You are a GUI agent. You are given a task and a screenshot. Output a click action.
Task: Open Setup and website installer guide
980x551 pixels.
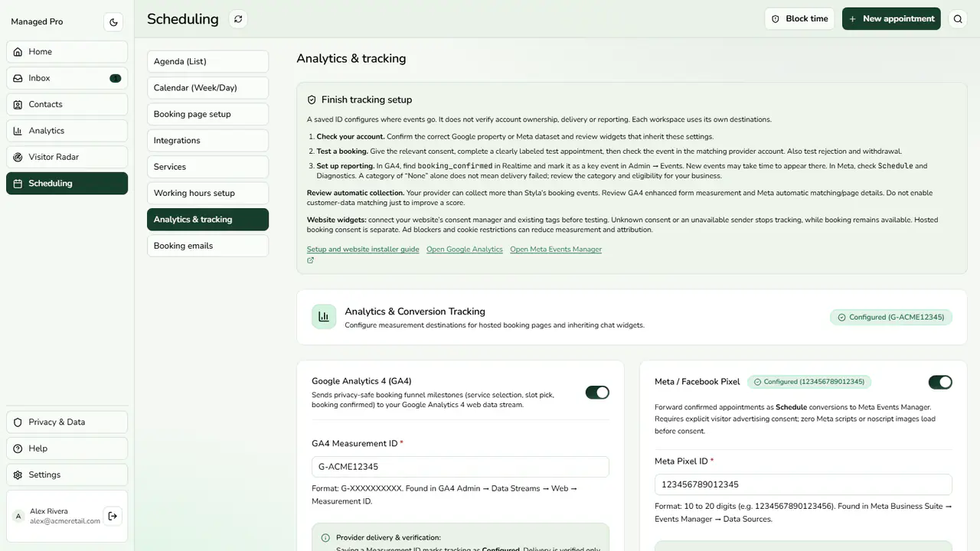[363, 249]
